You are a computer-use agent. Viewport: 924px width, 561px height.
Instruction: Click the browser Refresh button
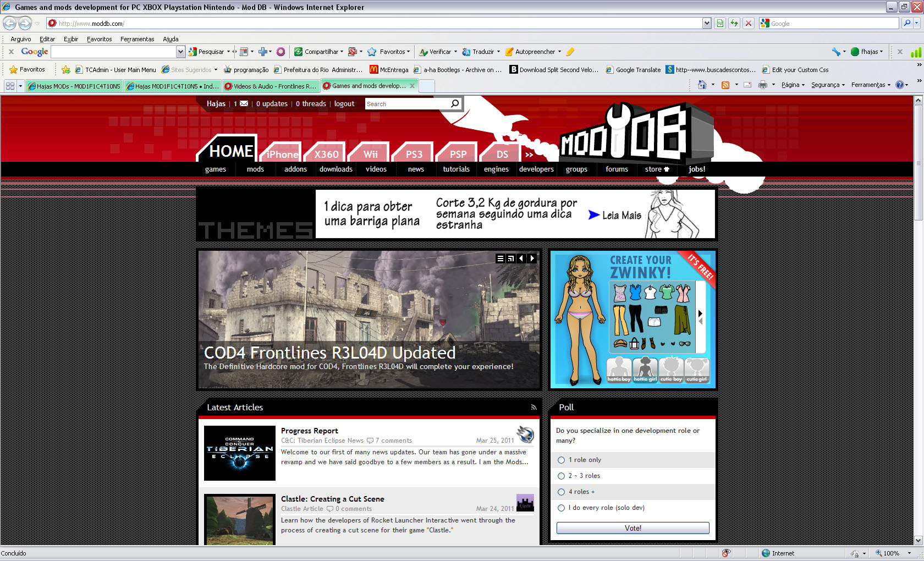pyautogui.click(x=734, y=23)
